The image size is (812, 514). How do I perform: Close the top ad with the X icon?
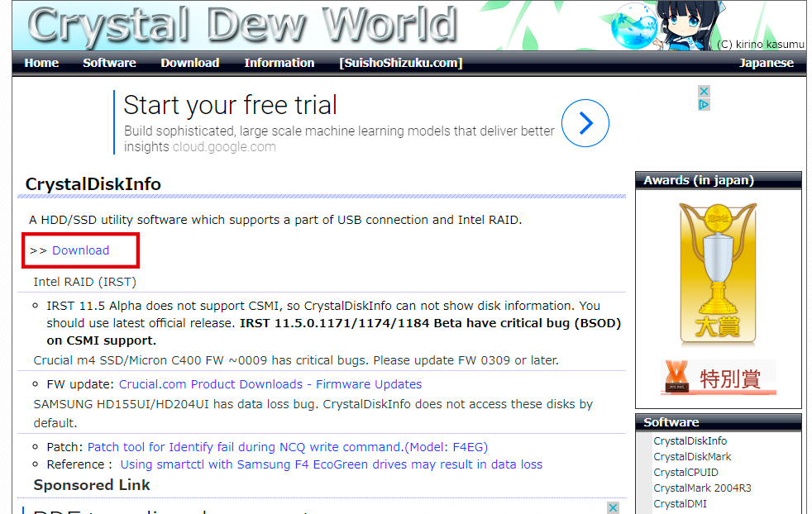coord(703,92)
